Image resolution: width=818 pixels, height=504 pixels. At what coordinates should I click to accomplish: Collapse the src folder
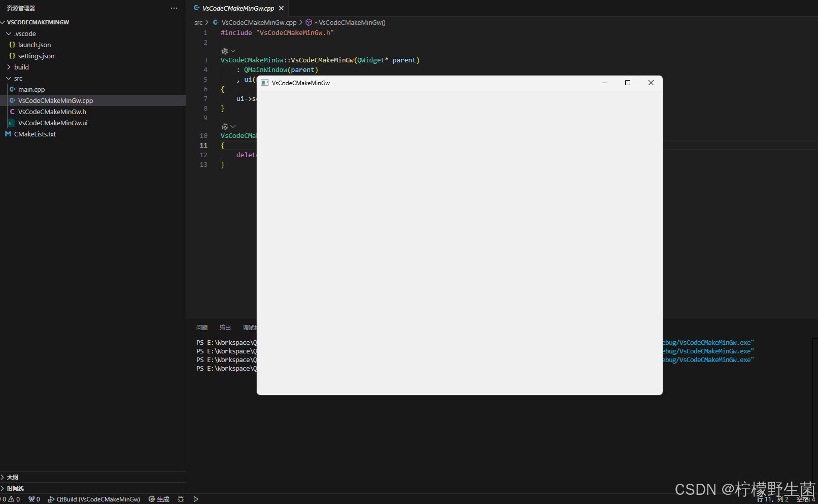18,79
